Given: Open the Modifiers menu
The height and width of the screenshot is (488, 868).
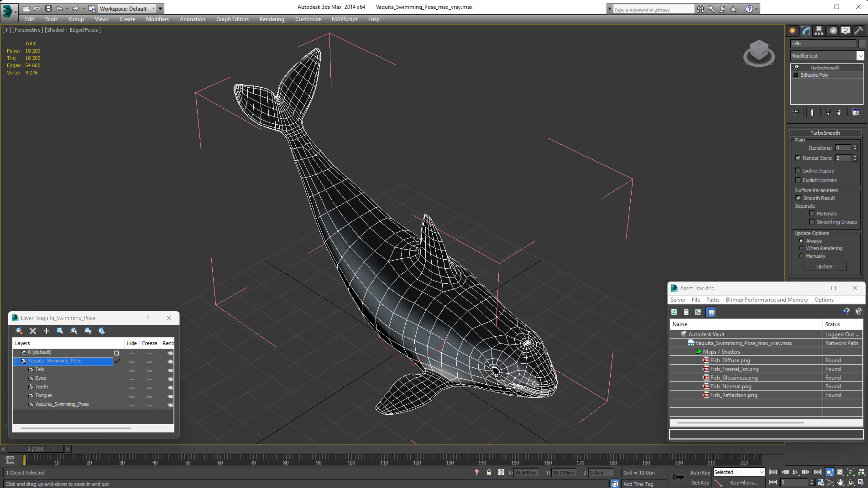Looking at the screenshot, I should coord(157,19).
